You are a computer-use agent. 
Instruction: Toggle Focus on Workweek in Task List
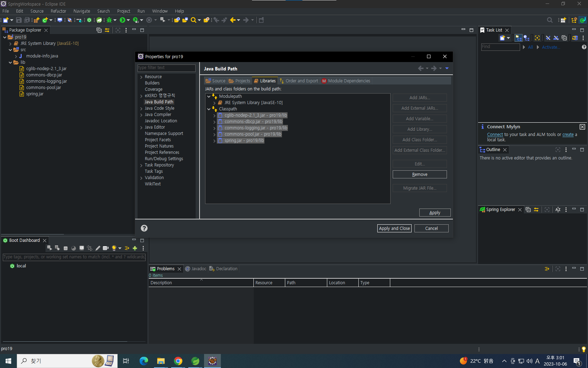(537, 38)
